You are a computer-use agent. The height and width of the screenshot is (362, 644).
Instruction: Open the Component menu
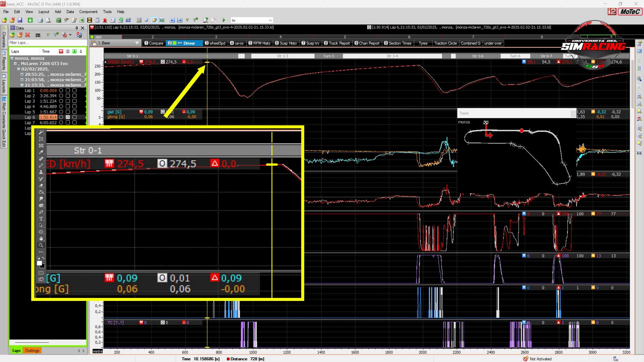click(x=88, y=12)
